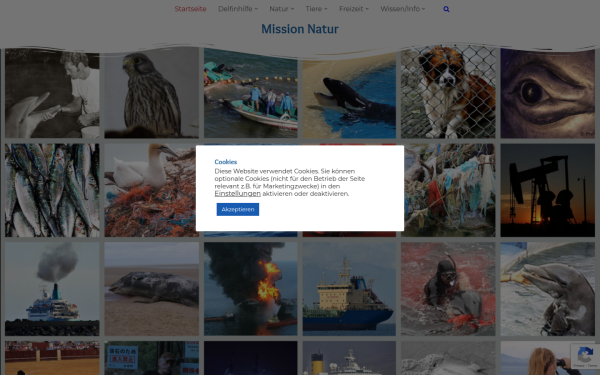Viewport: 600px width, 375px height.
Task: Open the smoking cruise ship photo
Action: tap(52, 289)
